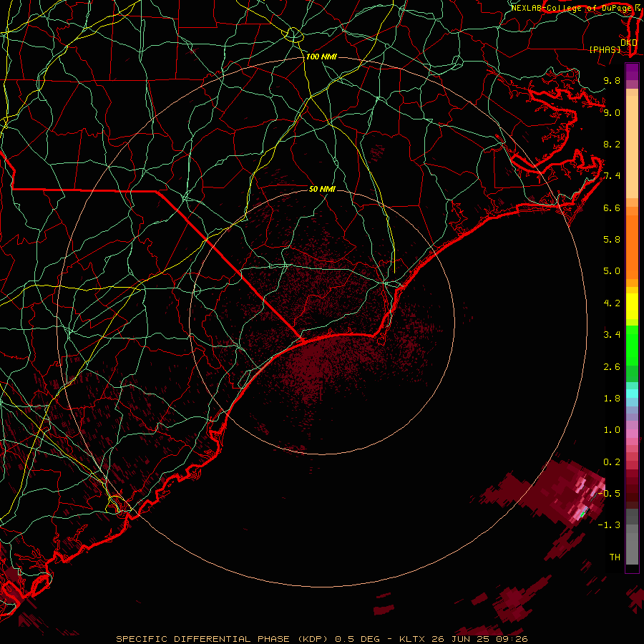Click the "[PHAS]" units label
This screenshot has height=644, width=644.
click(605, 50)
